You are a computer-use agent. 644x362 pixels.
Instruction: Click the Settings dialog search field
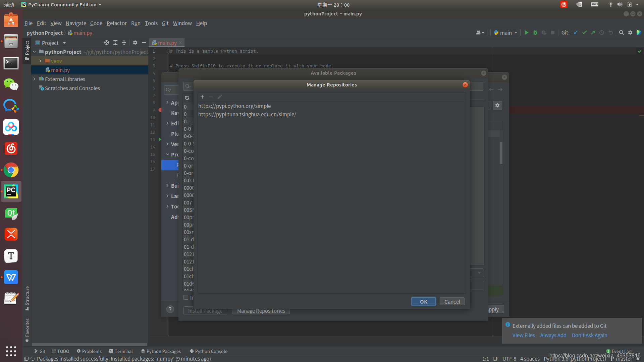tap(171, 89)
